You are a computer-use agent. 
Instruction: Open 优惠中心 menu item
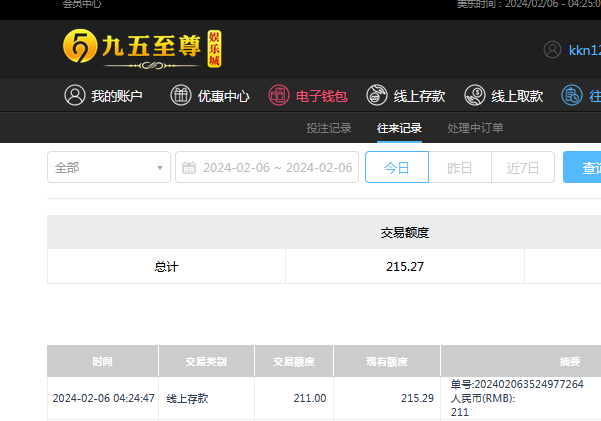[223, 96]
